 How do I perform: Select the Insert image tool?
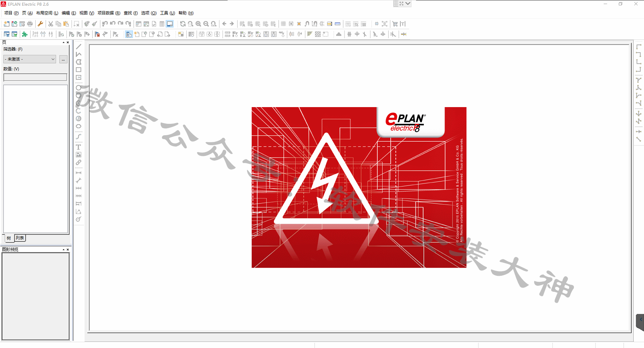pos(79,155)
